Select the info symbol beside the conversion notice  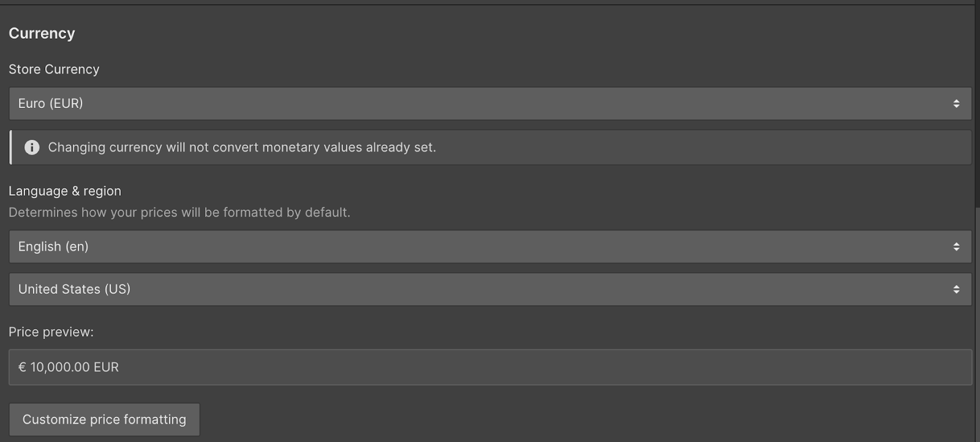click(x=31, y=147)
